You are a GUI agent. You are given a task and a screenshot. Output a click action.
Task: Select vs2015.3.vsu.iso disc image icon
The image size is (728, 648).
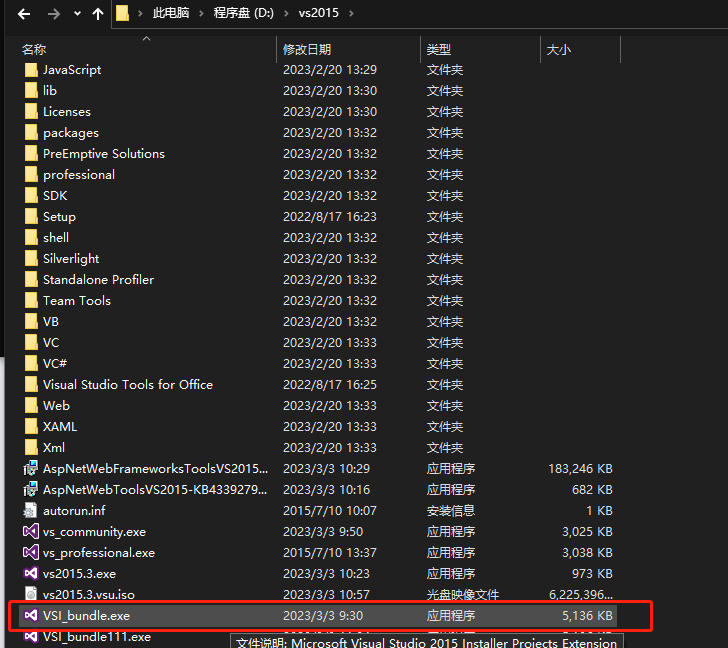(x=31, y=594)
